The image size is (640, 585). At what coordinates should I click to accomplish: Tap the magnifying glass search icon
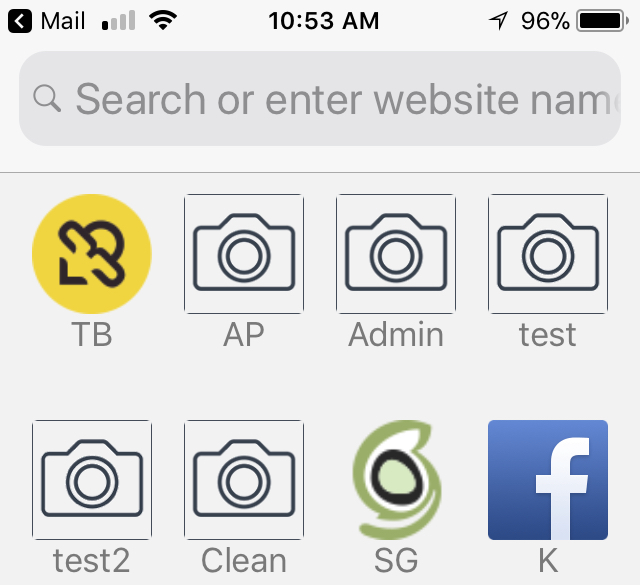47,98
